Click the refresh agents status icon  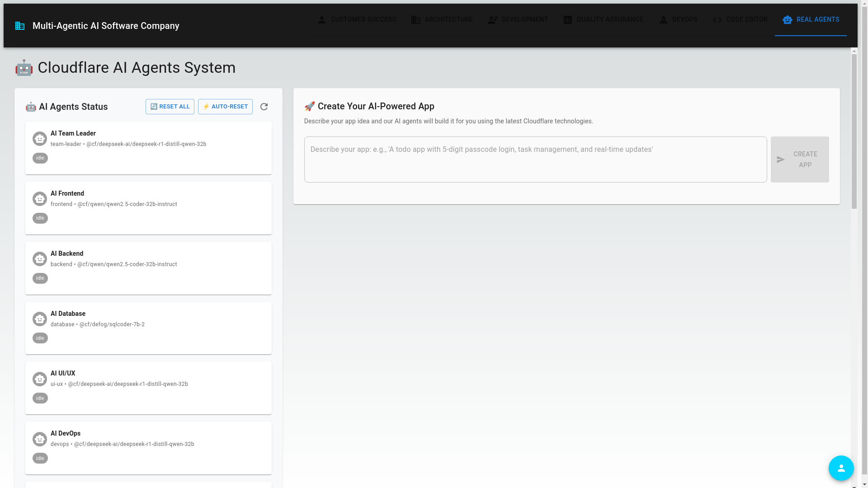pos(264,107)
